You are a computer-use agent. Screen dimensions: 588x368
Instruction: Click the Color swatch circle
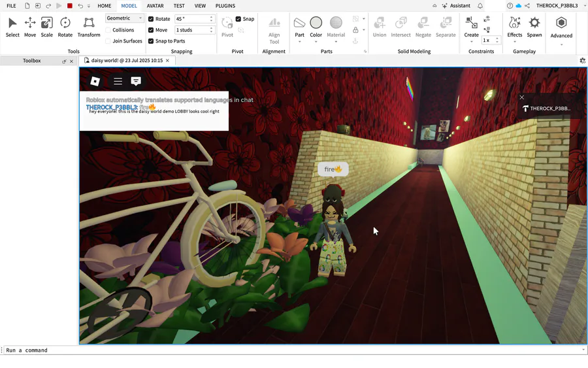click(x=316, y=22)
